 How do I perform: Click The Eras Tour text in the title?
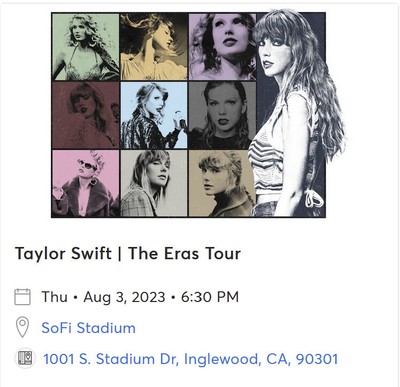pos(184,254)
